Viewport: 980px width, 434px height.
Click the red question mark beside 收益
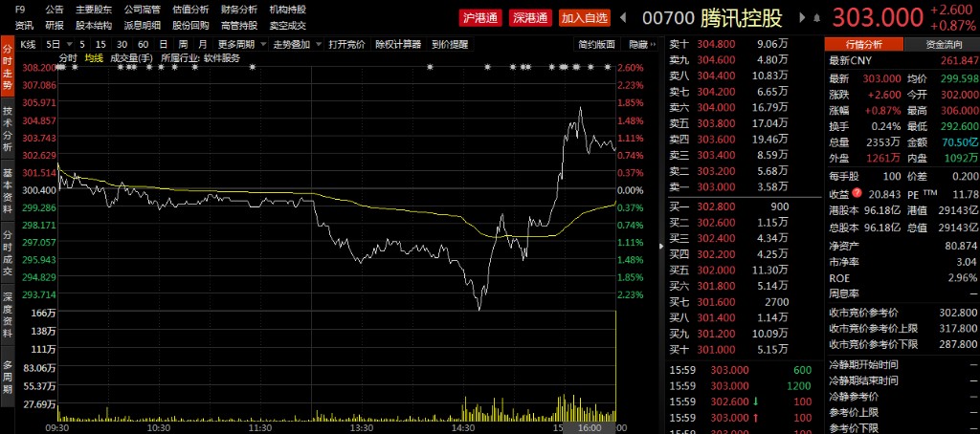tap(857, 192)
